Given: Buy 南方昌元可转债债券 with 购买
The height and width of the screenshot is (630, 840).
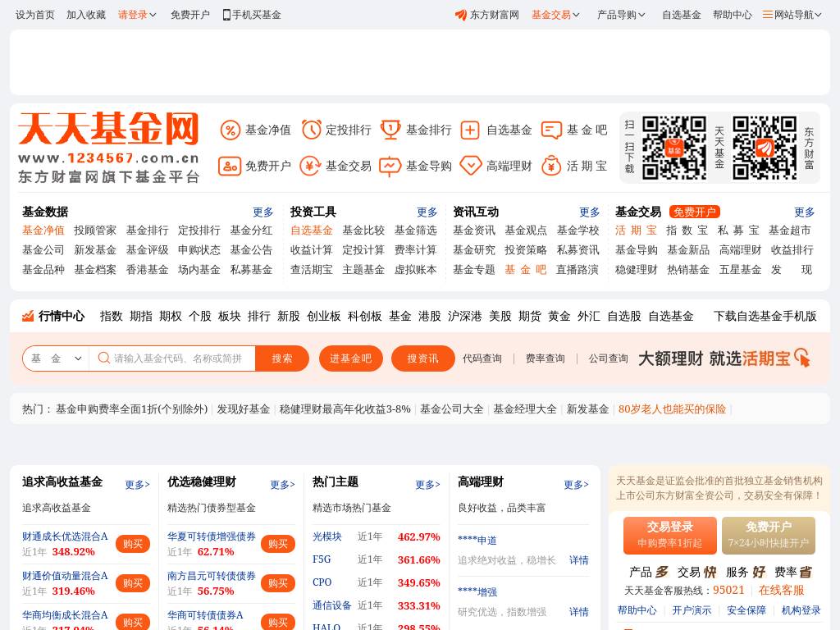Looking at the screenshot, I should tap(277, 583).
